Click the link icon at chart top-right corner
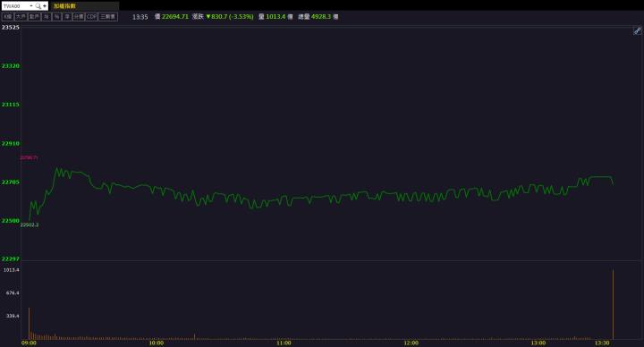The width and height of the screenshot is (644, 347). click(x=637, y=30)
